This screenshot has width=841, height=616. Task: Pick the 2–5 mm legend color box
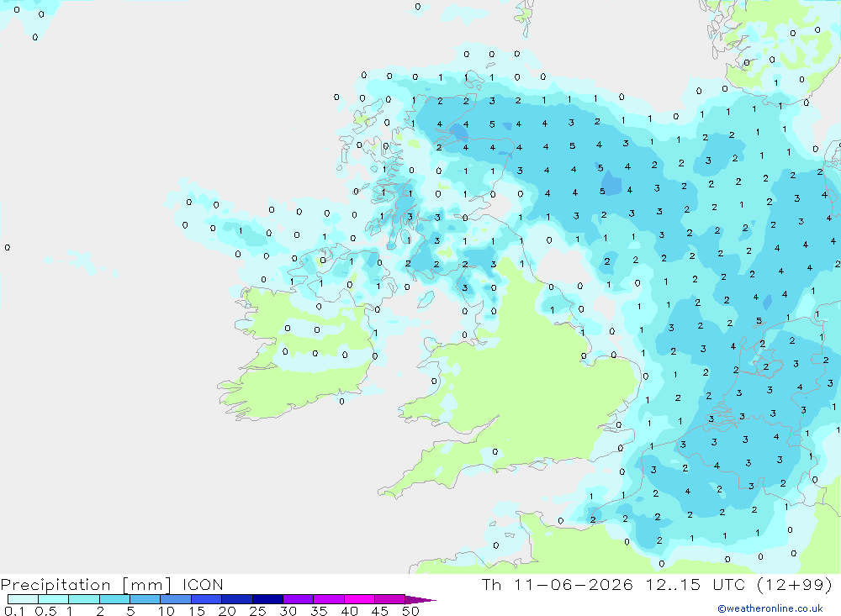coord(114,599)
